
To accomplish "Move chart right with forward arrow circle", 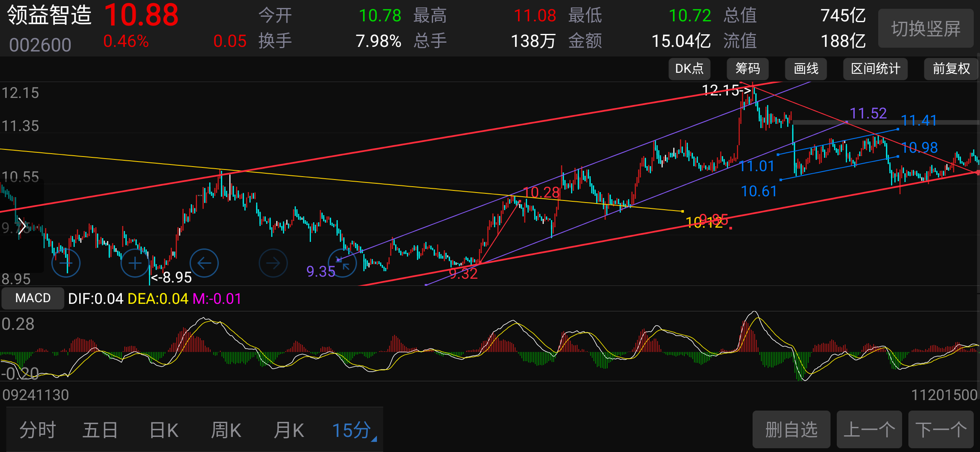I will [273, 263].
